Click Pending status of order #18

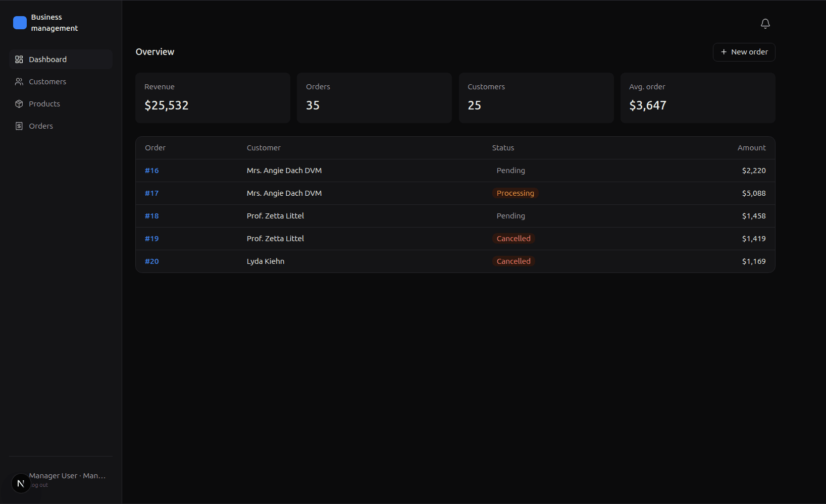click(x=510, y=216)
